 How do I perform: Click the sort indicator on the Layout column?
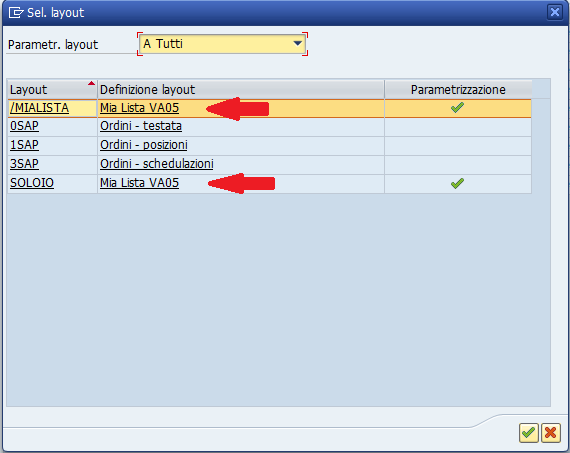pyautogui.click(x=91, y=84)
